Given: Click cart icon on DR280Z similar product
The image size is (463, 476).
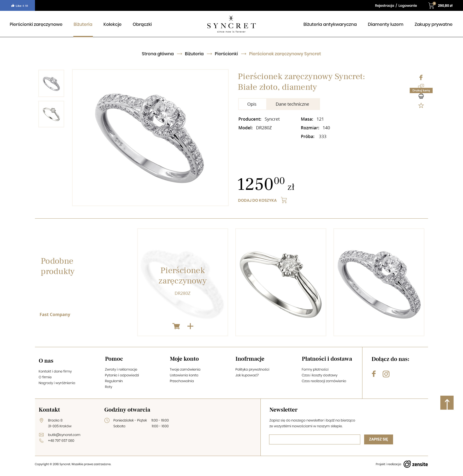Looking at the screenshot, I should click(x=176, y=326).
